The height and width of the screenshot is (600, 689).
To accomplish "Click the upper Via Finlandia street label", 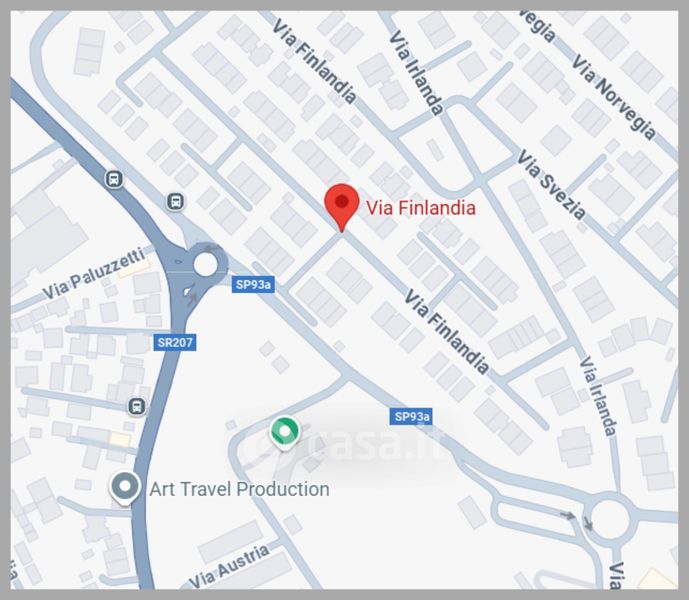I will coord(314,61).
